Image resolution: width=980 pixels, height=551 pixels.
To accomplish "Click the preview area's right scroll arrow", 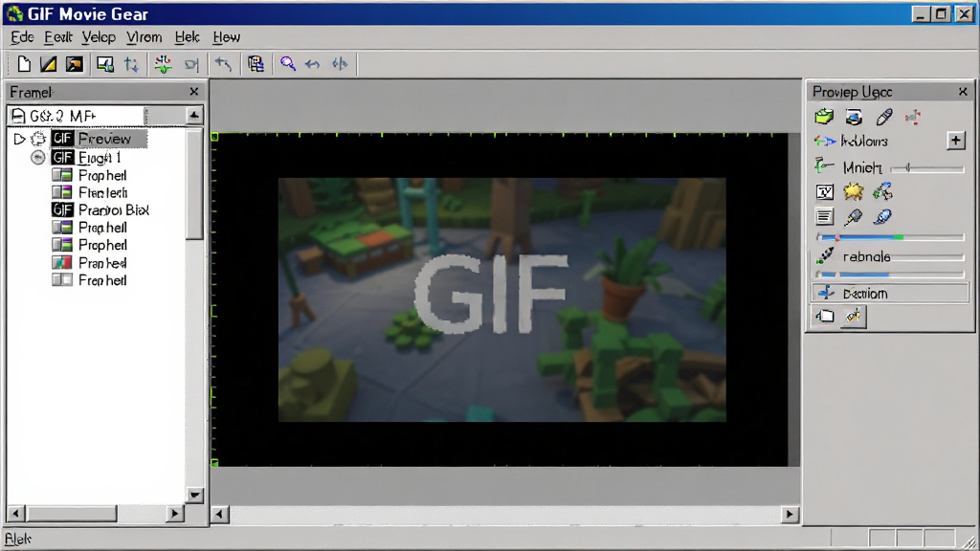I will click(790, 514).
